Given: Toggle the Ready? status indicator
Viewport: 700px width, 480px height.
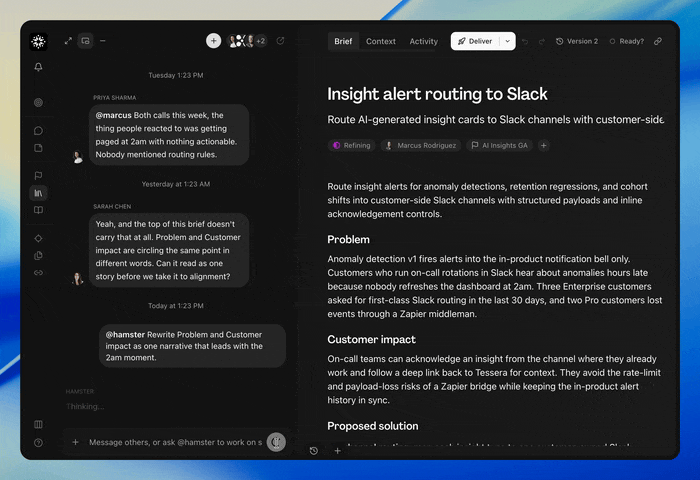Looking at the screenshot, I should [627, 41].
